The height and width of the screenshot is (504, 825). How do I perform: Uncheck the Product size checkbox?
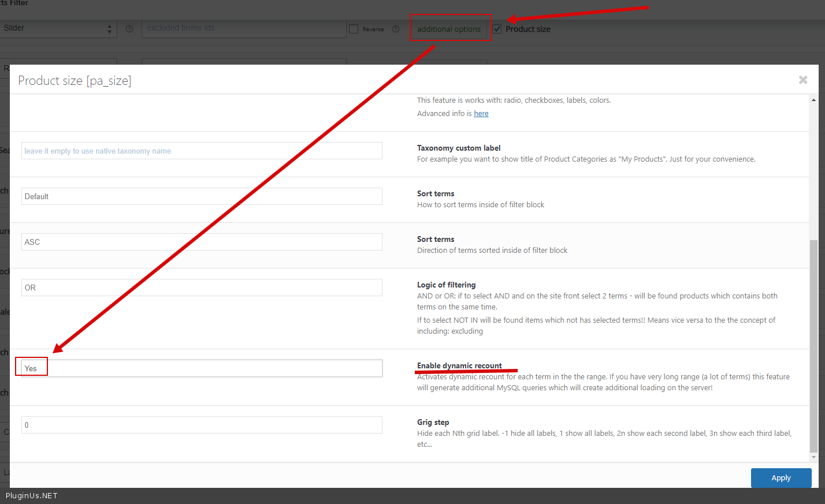pyautogui.click(x=497, y=29)
